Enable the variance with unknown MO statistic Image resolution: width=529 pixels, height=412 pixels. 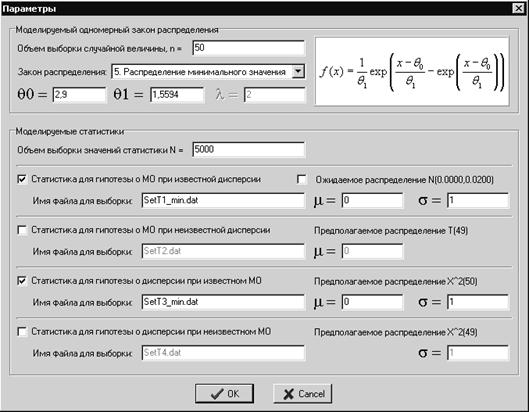point(22,332)
